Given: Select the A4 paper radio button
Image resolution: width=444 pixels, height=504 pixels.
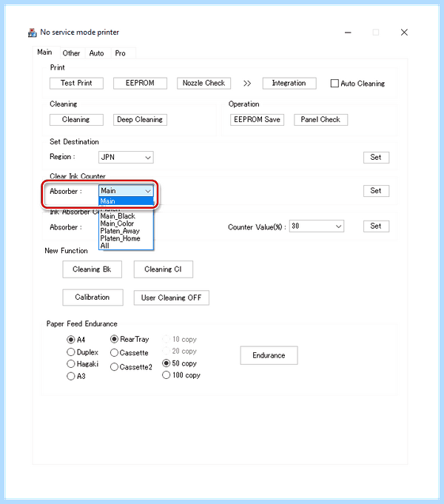Looking at the screenshot, I should point(71,340).
